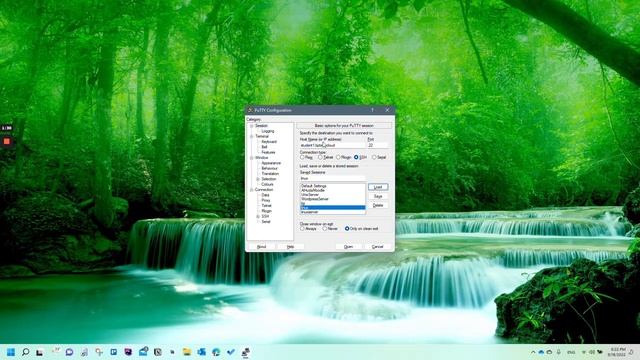The width and height of the screenshot is (640, 360).
Task: Click the PuTTY title bar icon
Action: (x=250, y=110)
